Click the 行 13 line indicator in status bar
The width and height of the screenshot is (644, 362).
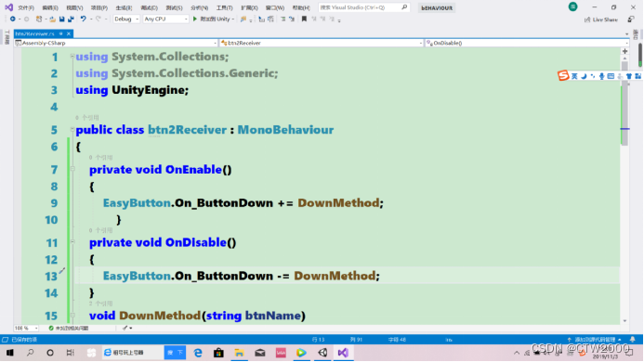coord(319,340)
